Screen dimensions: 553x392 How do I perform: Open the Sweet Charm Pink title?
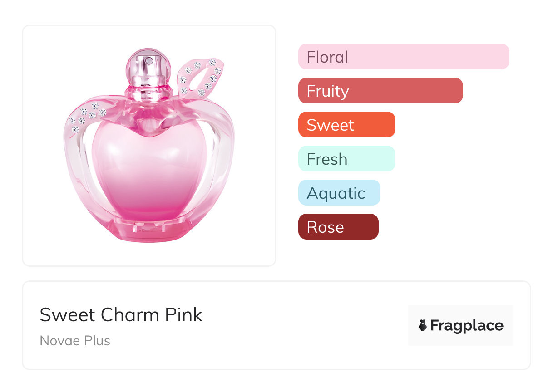121,315
